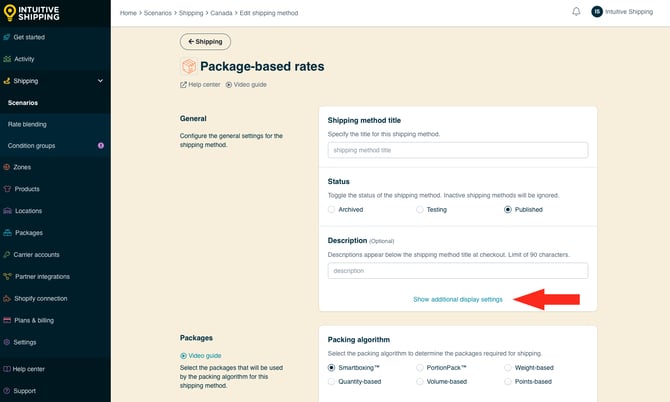Click Edit shipping method breadcrumb text

coord(269,13)
